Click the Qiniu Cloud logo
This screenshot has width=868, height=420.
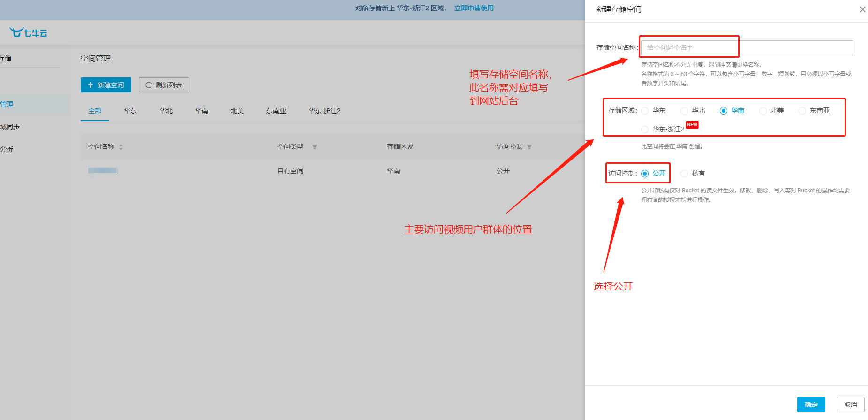28,32
